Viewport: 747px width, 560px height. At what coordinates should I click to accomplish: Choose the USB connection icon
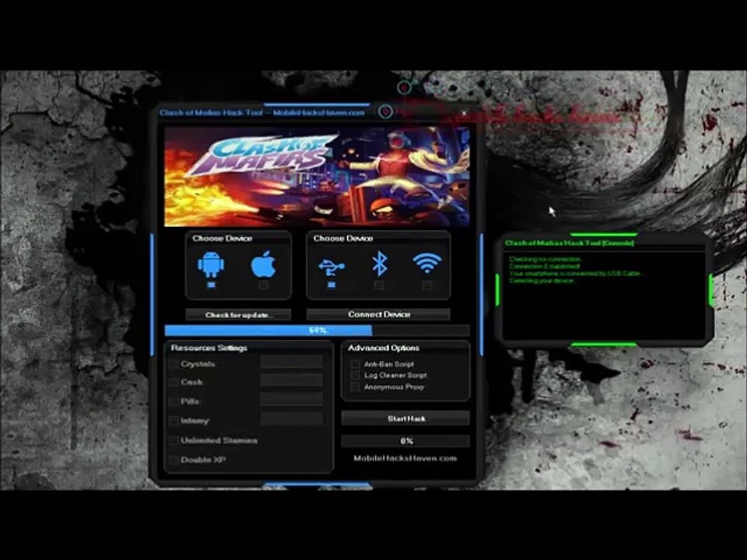331,267
